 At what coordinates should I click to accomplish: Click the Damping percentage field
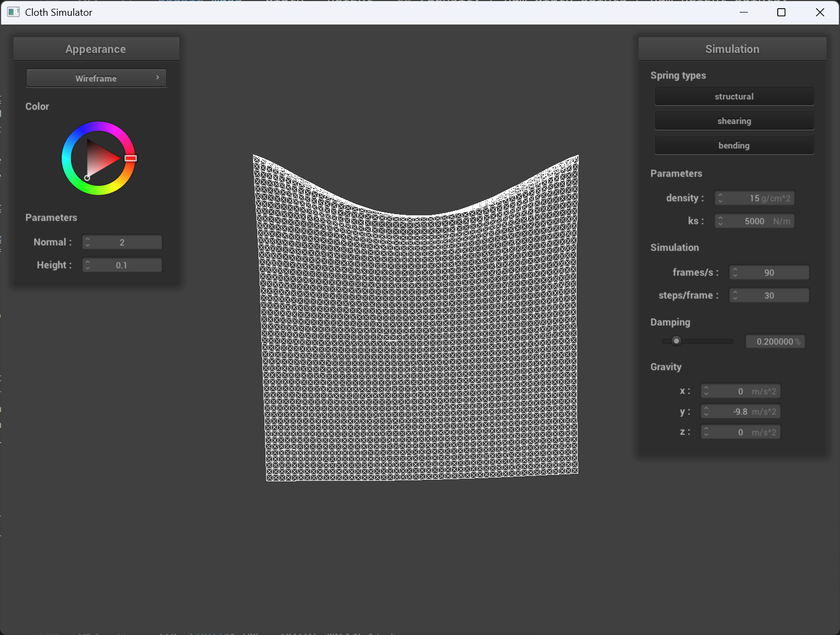click(x=776, y=341)
